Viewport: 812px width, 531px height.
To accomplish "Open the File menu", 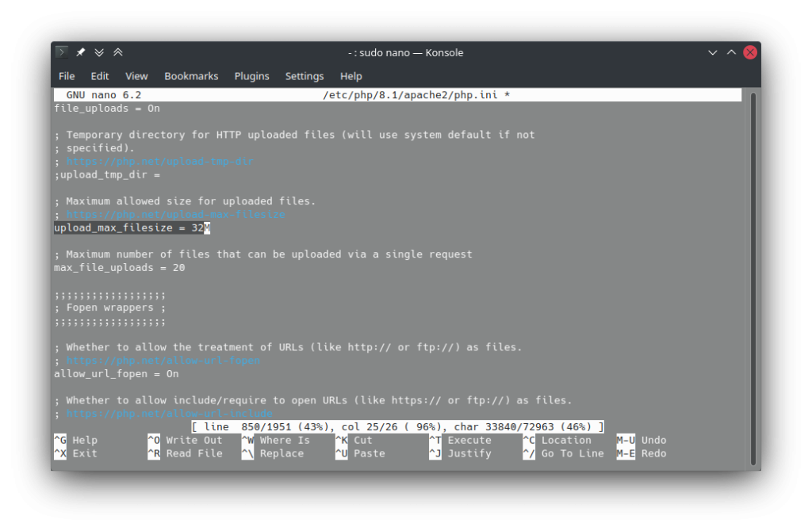I will click(67, 76).
